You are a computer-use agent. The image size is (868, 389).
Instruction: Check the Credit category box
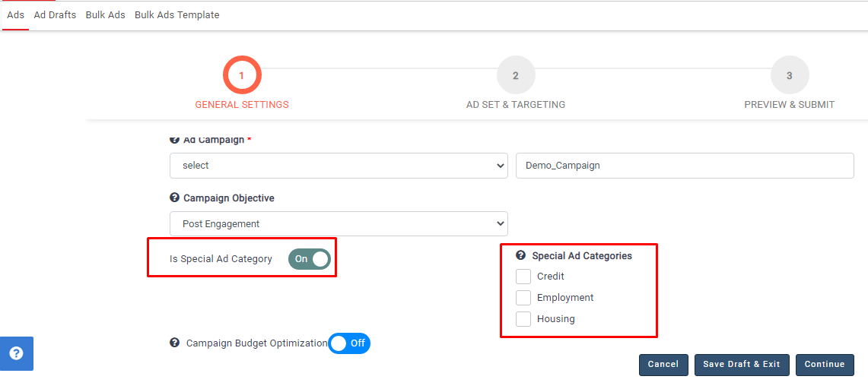tap(523, 277)
